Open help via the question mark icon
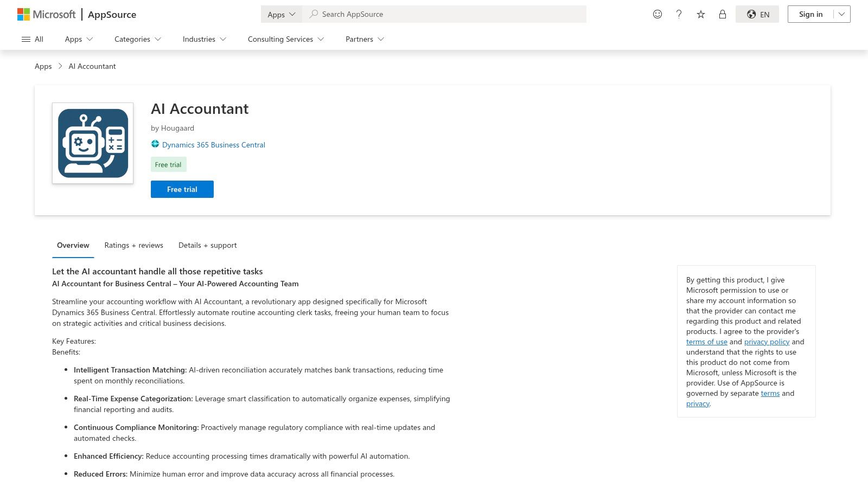Screen dimensions: 868x488 click(x=679, y=14)
